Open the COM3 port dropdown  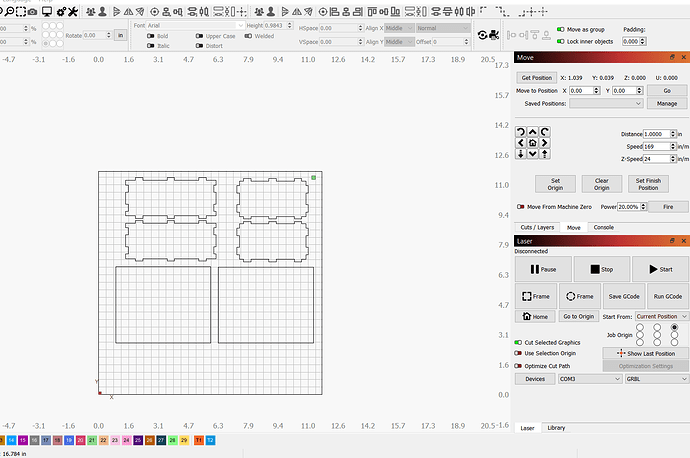[x=590, y=379]
